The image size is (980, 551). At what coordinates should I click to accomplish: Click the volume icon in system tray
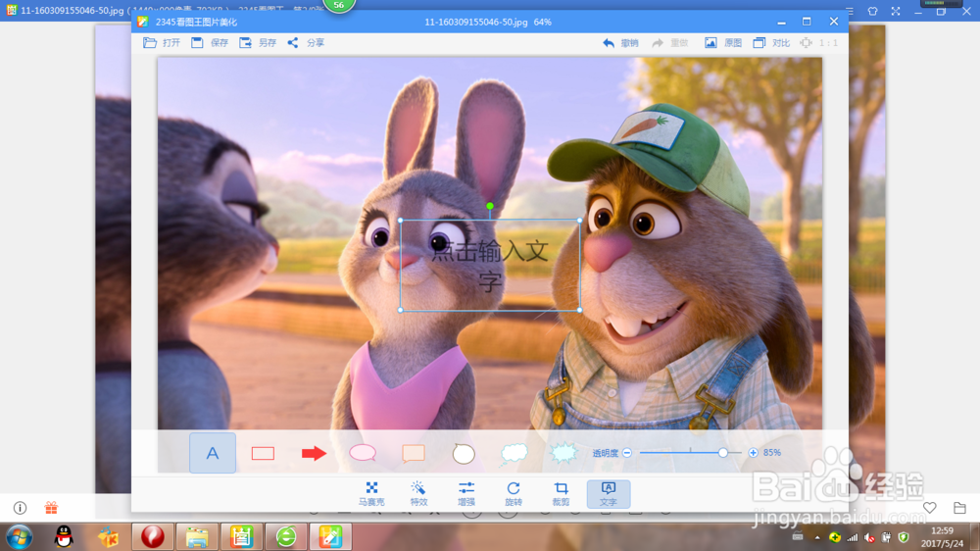click(x=869, y=537)
